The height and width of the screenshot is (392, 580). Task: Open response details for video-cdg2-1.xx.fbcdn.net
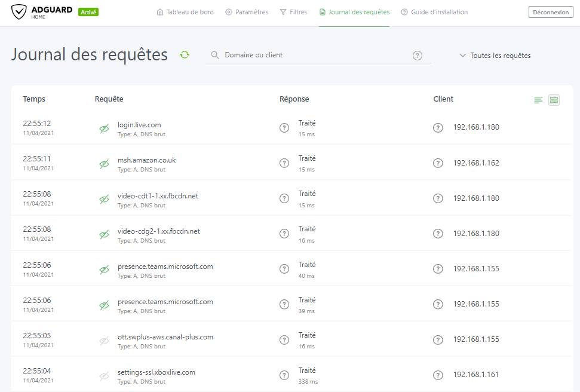pos(284,234)
